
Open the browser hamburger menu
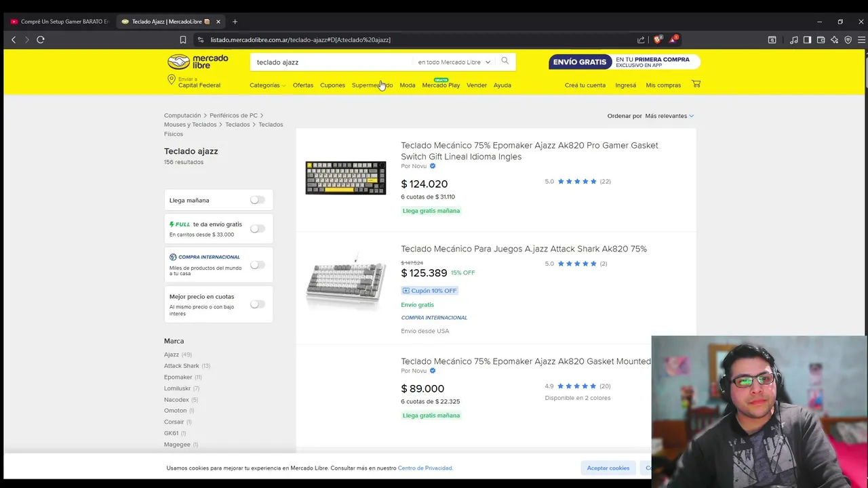pyautogui.click(x=861, y=39)
